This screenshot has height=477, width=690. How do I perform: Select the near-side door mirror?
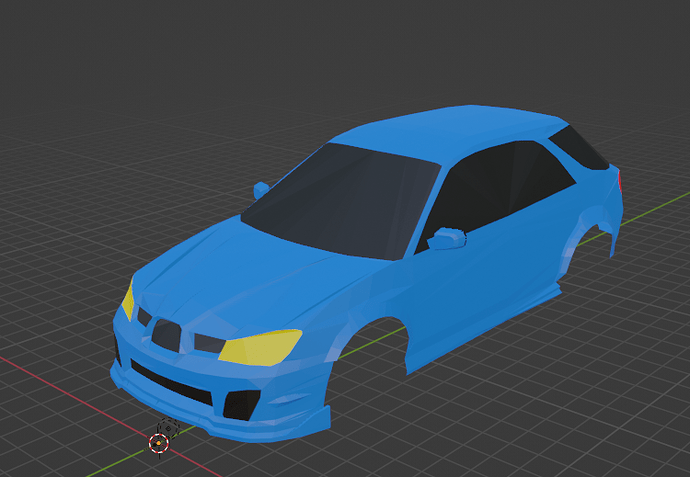[447, 237]
